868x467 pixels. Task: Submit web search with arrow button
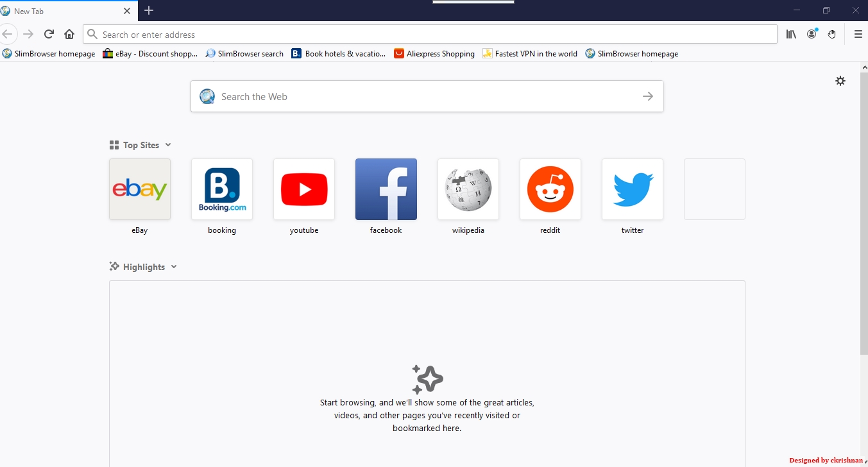pyautogui.click(x=648, y=96)
